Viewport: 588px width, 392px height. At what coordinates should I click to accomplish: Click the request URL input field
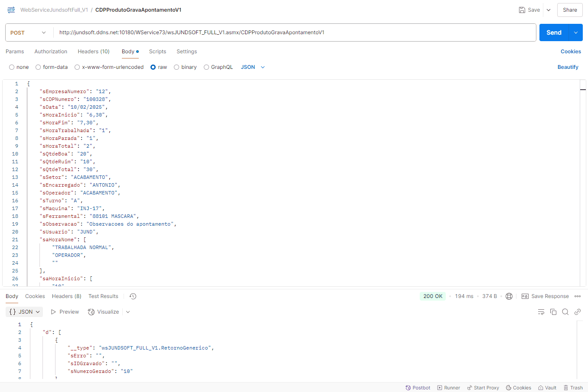click(x=294, y=32)
